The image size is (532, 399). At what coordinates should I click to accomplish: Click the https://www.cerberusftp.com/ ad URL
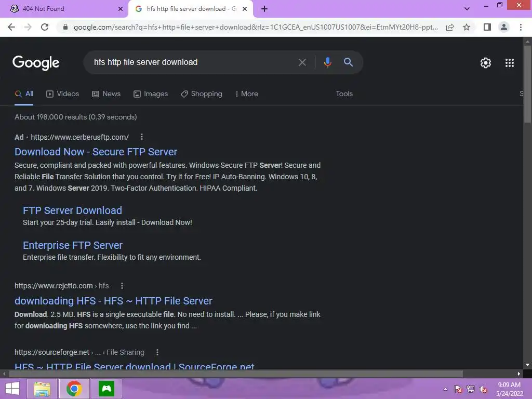tap(79, 137)
